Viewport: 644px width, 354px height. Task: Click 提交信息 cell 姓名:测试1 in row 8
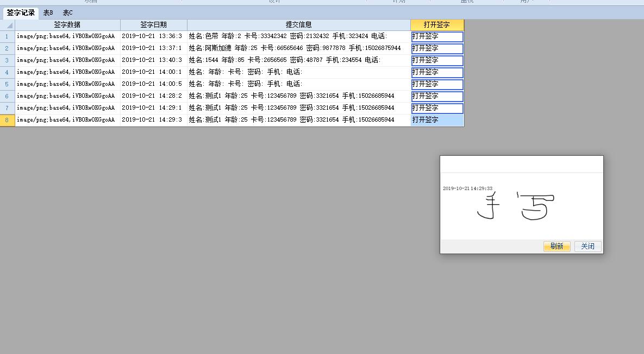pos(298,120)
